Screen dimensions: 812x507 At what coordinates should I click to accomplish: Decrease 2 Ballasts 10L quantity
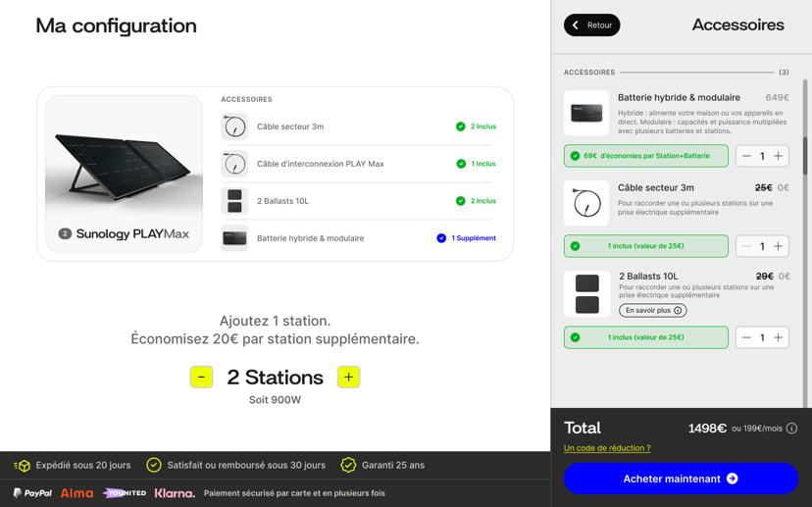tap(746, 337)
